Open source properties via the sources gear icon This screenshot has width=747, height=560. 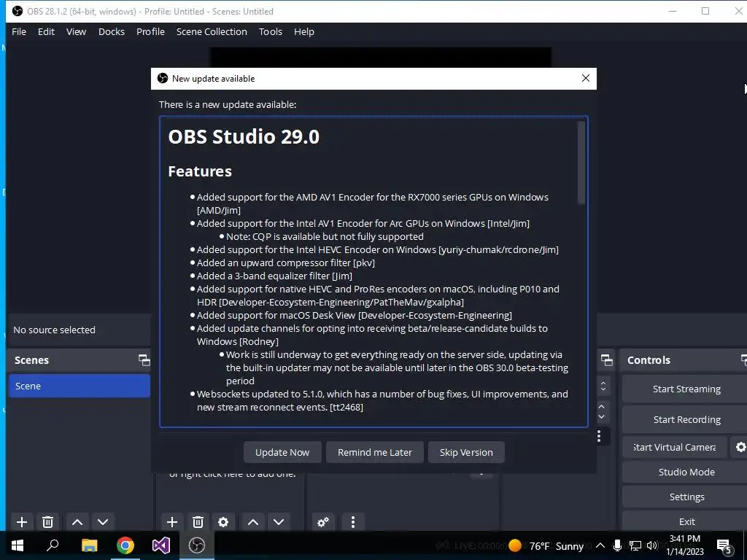[223, 522]
